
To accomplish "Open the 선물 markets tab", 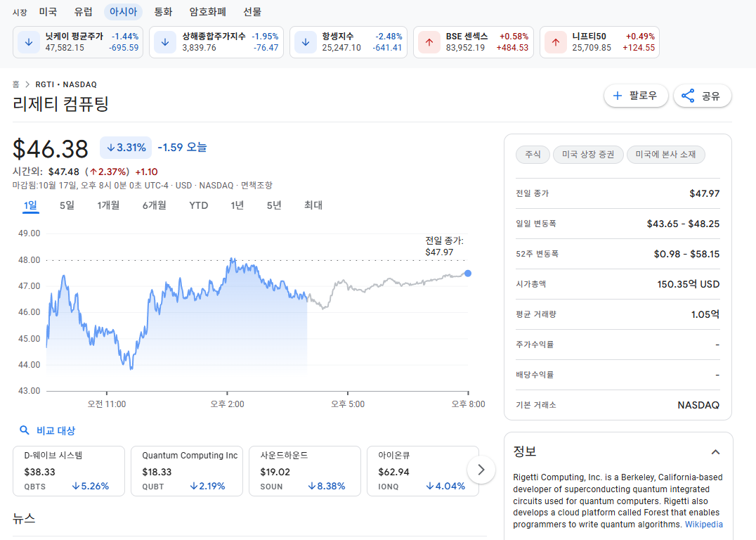I will (x=252, y=11).
